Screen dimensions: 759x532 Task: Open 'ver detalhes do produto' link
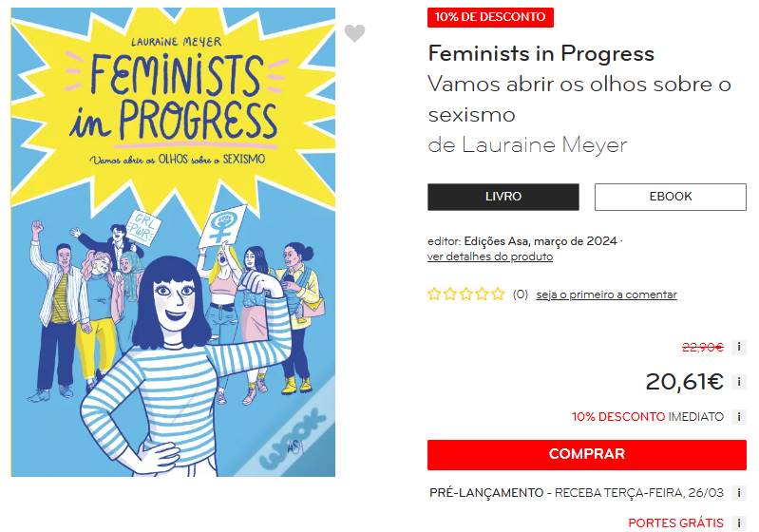(490, 256)
